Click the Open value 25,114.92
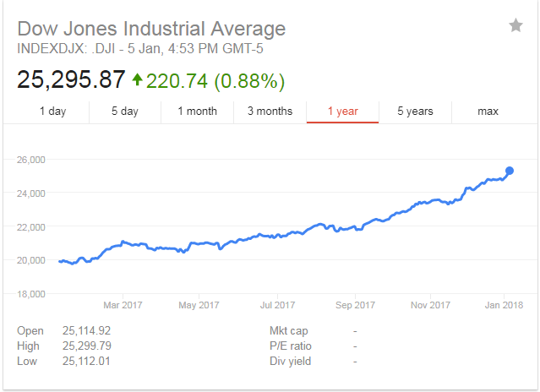This screenshot has width=540, height=392. pos(87,330)
